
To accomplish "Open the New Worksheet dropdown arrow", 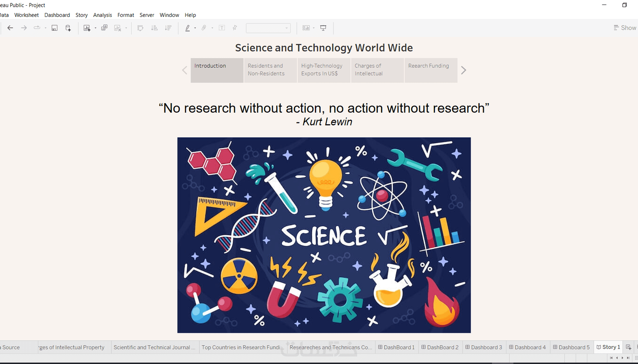I will (x=95, y=28).
